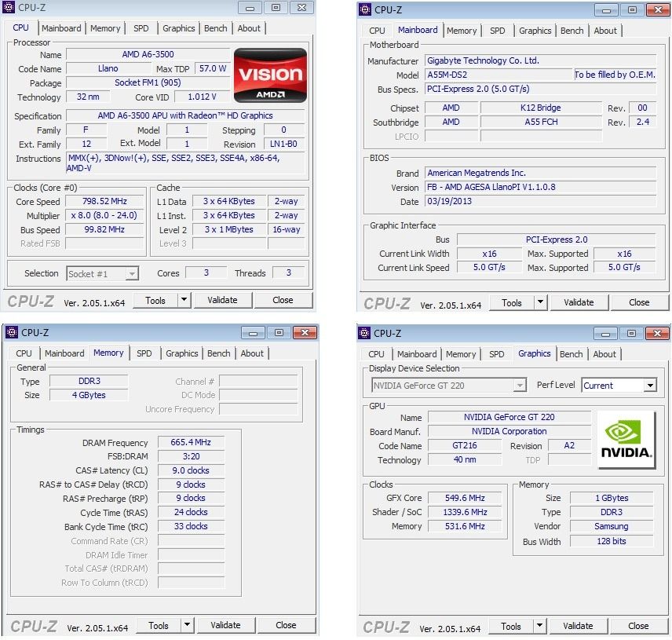The width and height of the screenshot is (672, 640).
Task: Click the A55 FCH southbridge value
Action: 541,122
